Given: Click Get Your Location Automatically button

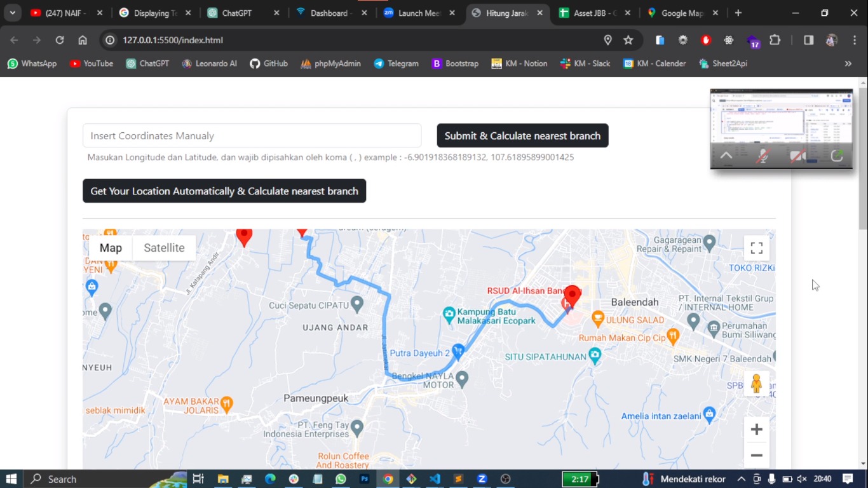Looking at the screenshot, I should coord(224,191).
